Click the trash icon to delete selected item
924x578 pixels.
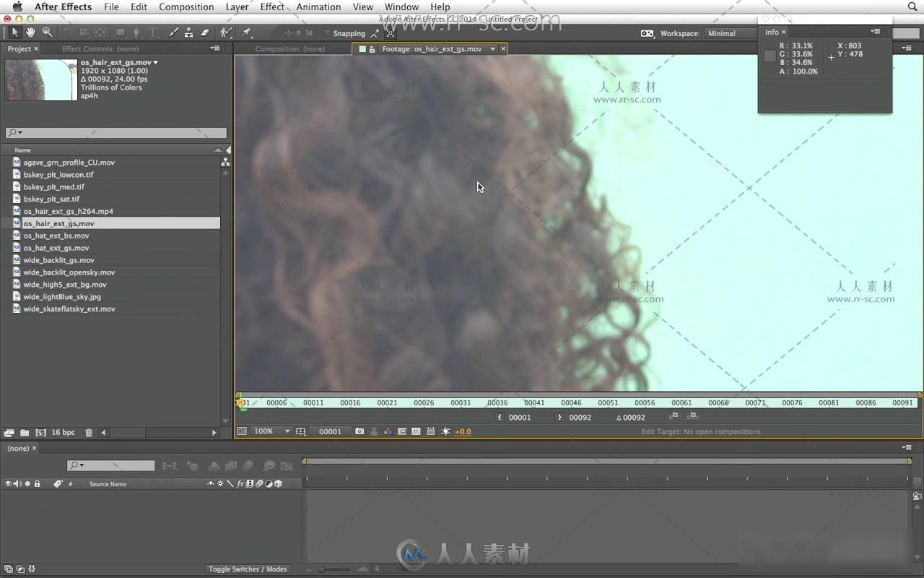(x=89, y=433)
